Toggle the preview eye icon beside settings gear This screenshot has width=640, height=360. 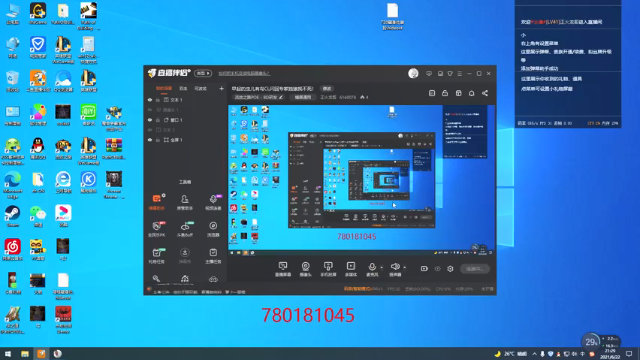[438, 269]
